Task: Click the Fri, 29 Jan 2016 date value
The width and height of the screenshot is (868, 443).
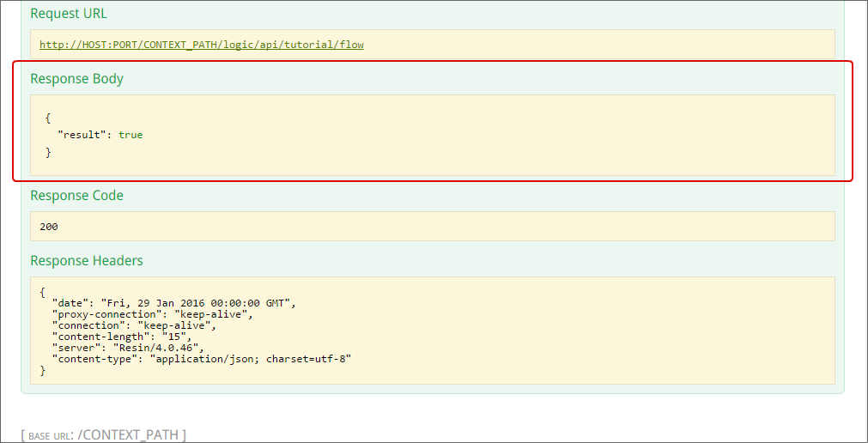Action: (198, 303)
